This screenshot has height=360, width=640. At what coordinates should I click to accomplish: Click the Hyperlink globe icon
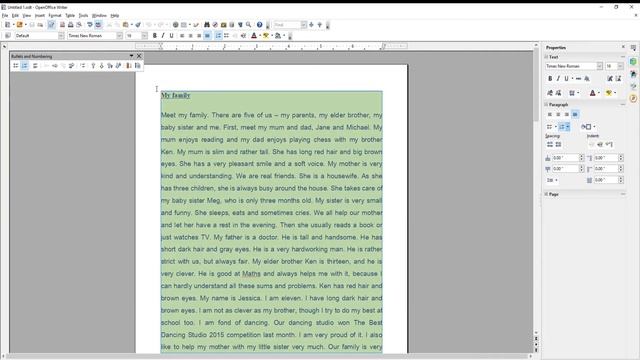[176, 25]
